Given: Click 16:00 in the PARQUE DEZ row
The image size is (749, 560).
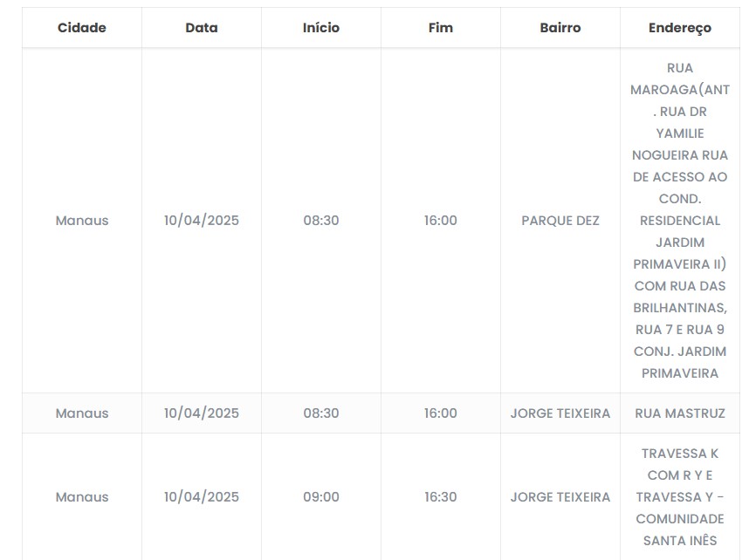Looking at the screenshot, I should [441, 221].
